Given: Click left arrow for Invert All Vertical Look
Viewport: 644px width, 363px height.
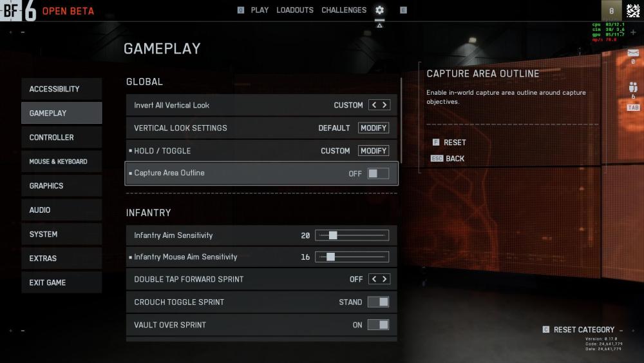Looking at the screenshot, I should [x=374, y=105].
